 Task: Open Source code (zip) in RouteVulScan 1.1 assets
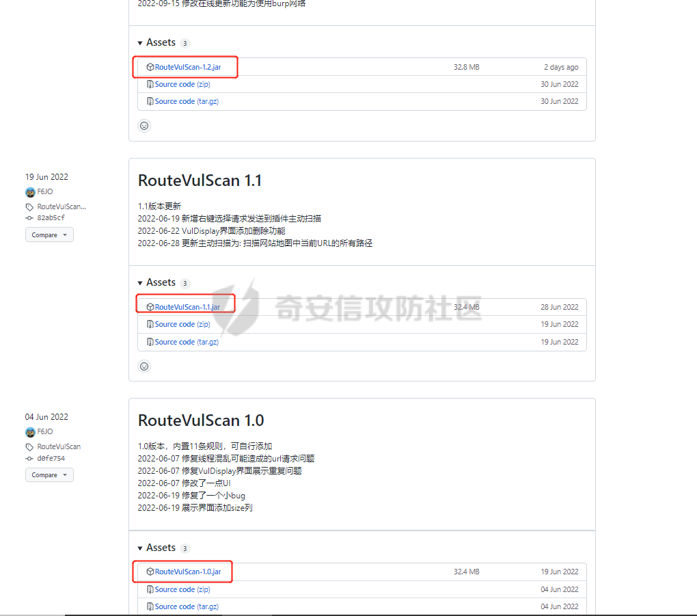[x=182, y=324]
